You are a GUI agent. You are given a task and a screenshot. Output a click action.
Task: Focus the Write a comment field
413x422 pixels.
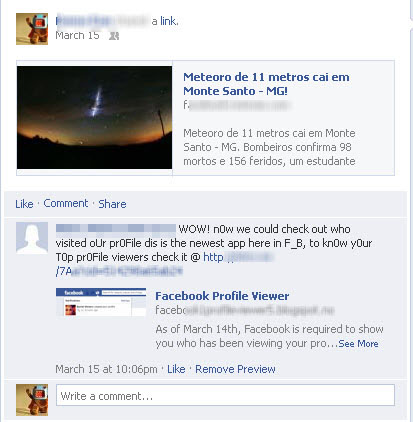click(225, 395)
